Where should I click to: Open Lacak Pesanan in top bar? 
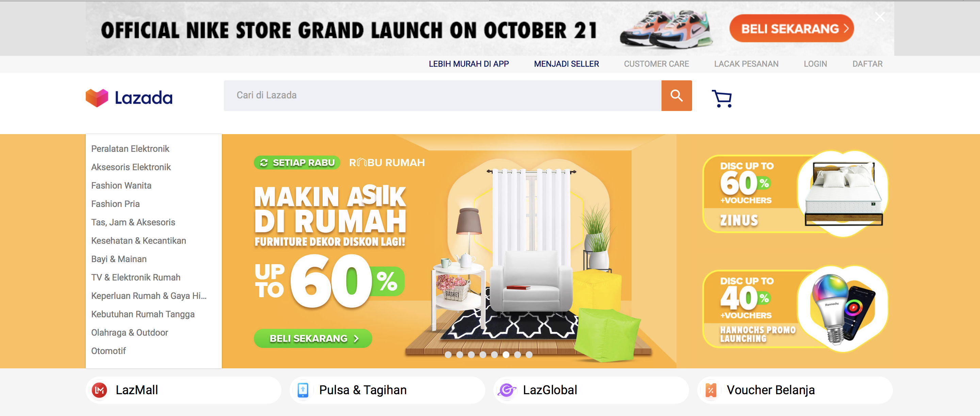[x=746, y=64]
